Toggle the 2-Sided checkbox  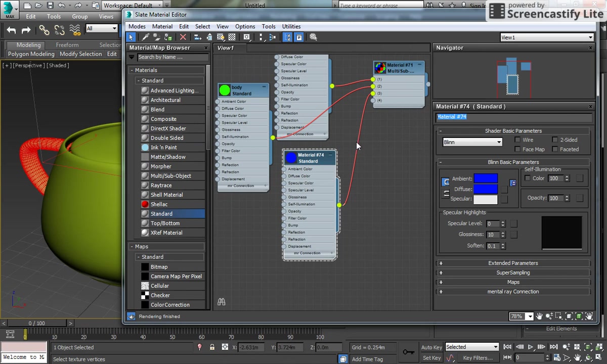(555, 140)
